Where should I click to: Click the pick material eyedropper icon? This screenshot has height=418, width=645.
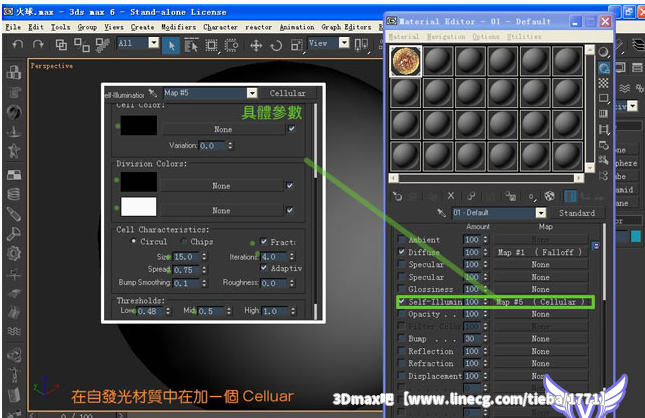[x=441, y=213]
